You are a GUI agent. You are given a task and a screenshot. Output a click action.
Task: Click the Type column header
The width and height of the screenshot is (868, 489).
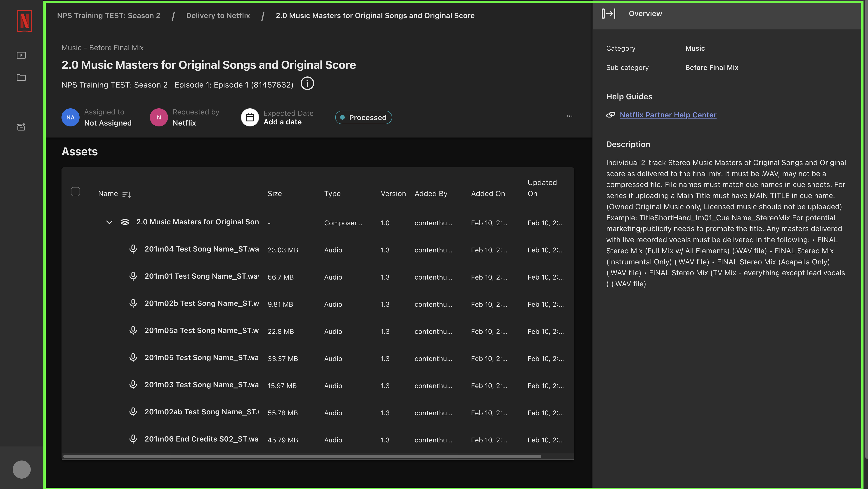point(332,194)
